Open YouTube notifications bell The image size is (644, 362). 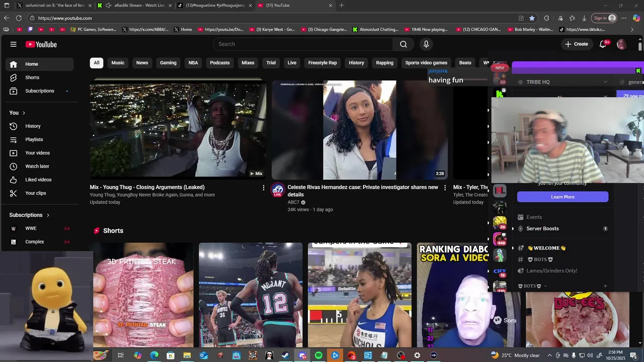tap(603, 44)
